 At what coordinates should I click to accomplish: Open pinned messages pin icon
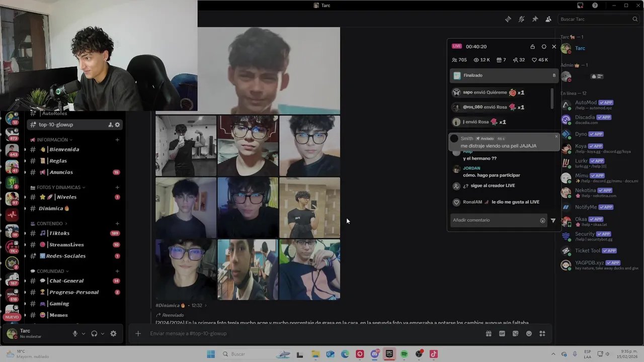coord(535,19)
